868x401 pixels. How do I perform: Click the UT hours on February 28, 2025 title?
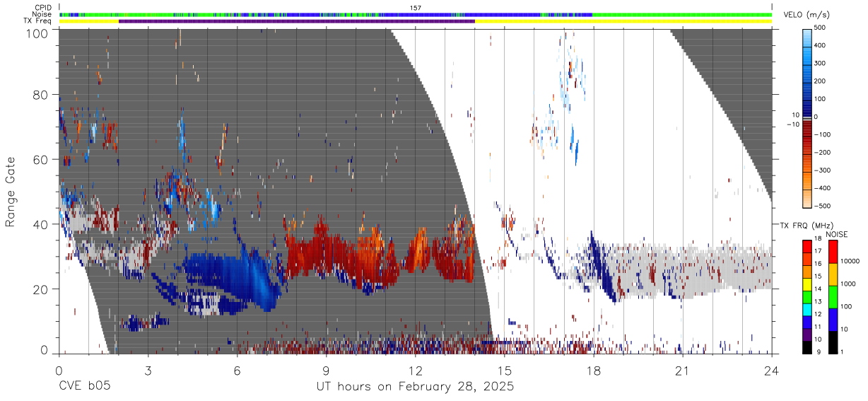pos(414,388)
